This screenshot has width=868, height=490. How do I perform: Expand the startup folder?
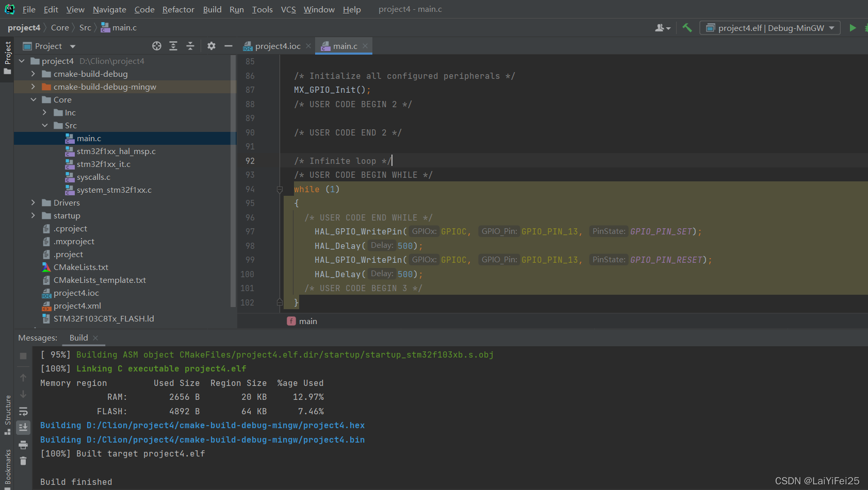(x=33, y=216)
